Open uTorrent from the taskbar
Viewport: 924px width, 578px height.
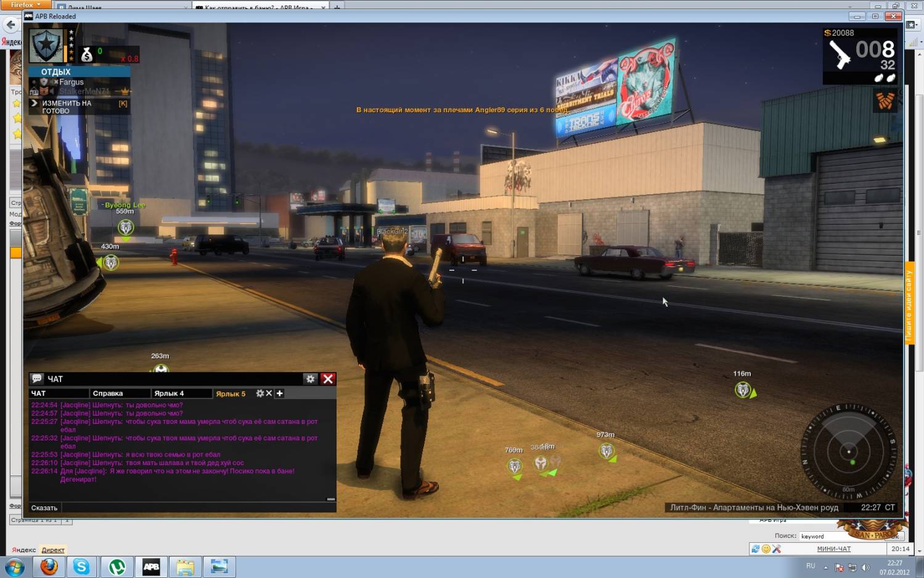point(117,567)
